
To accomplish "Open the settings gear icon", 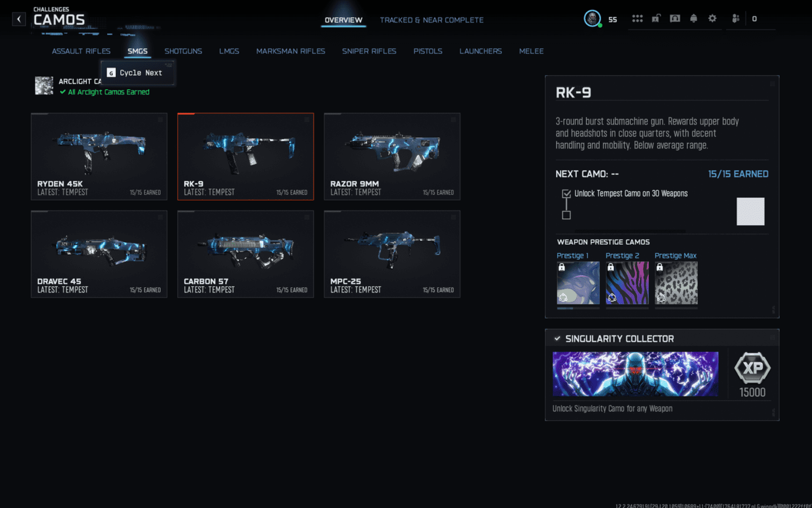I will (x=713, y=19).
